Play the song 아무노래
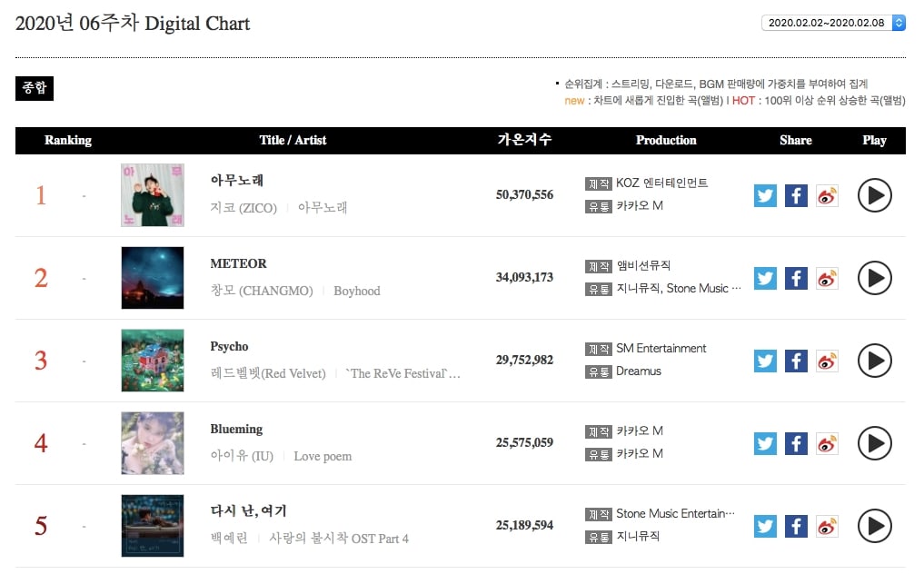This screenshot has width=924, height=574. 874,195
